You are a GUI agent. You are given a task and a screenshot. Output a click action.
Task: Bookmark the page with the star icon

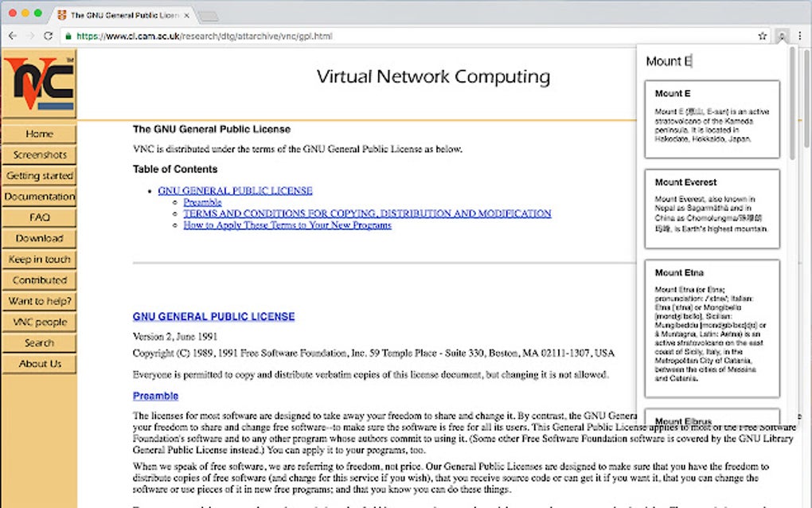click(761, 36)
